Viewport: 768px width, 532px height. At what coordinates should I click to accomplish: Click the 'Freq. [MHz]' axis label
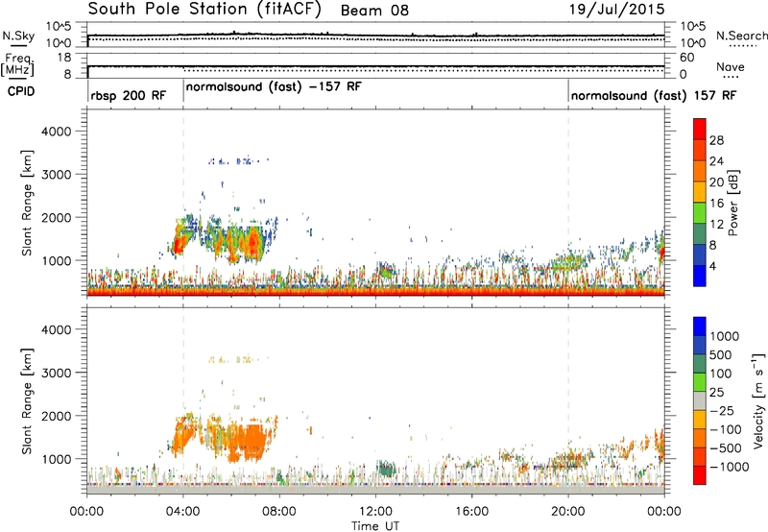coord(17,64)
